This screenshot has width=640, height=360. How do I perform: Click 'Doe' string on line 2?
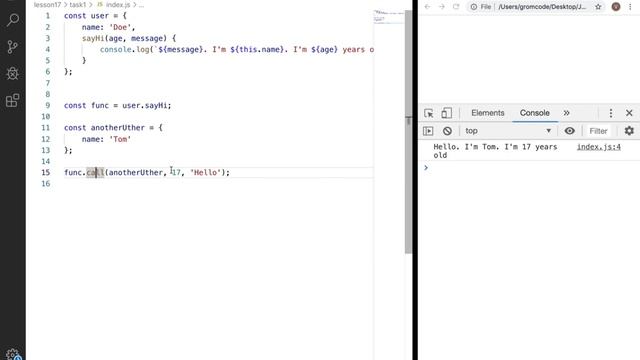click(120, 27)
